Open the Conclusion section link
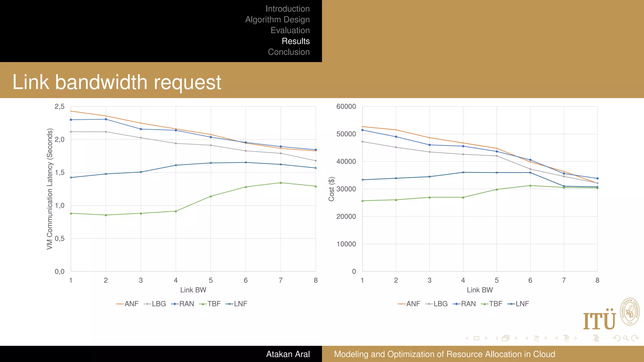644x362 pixels. coord(289,52)
